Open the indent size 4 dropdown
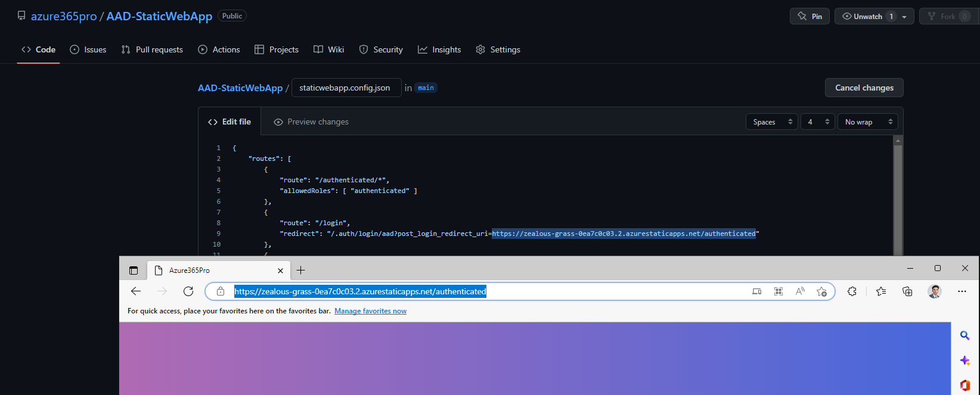Image resolution: width=980 pixels, height=395 pixels. pyautogui.click(x=817, y=122)
